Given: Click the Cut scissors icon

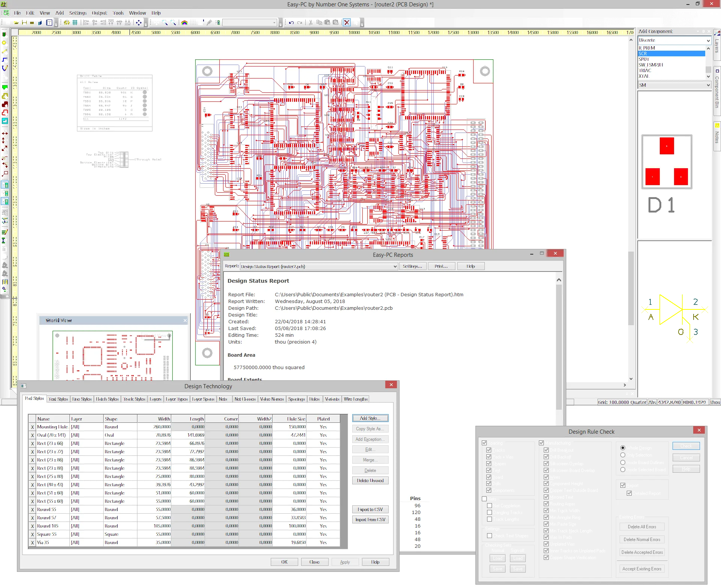Looking at the screenshot, I should 311,23.
